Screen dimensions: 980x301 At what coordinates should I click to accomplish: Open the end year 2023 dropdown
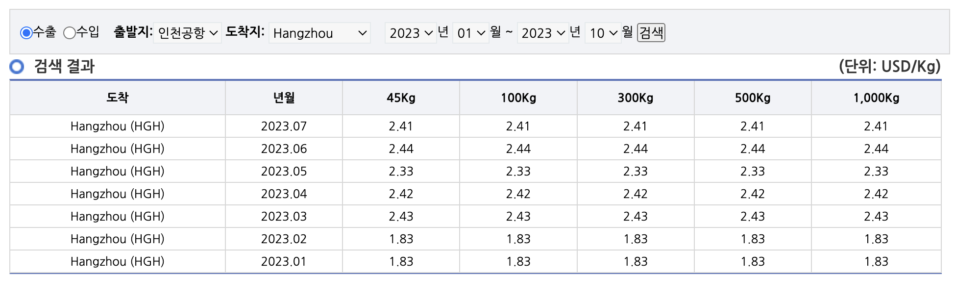coord(543,33)
